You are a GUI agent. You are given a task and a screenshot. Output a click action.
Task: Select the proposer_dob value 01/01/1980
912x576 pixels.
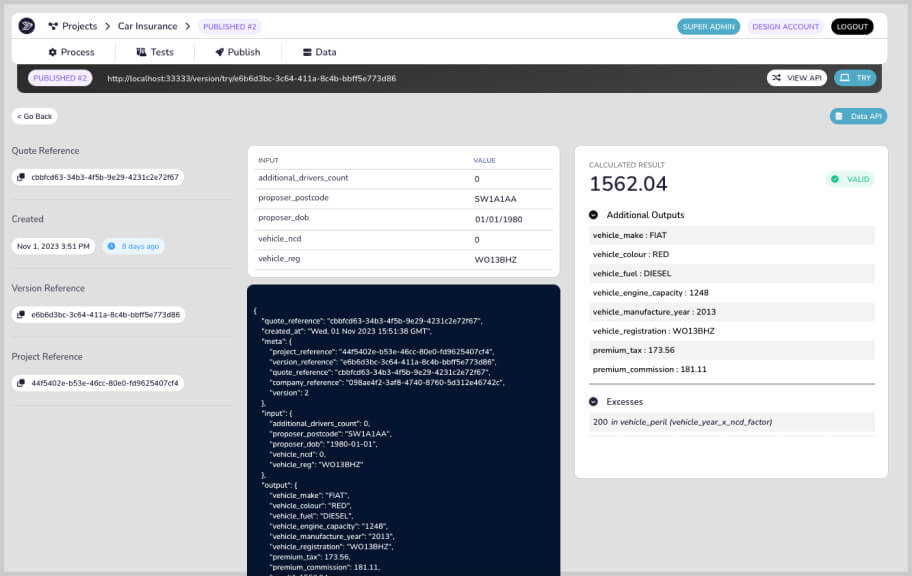(498, 219)
